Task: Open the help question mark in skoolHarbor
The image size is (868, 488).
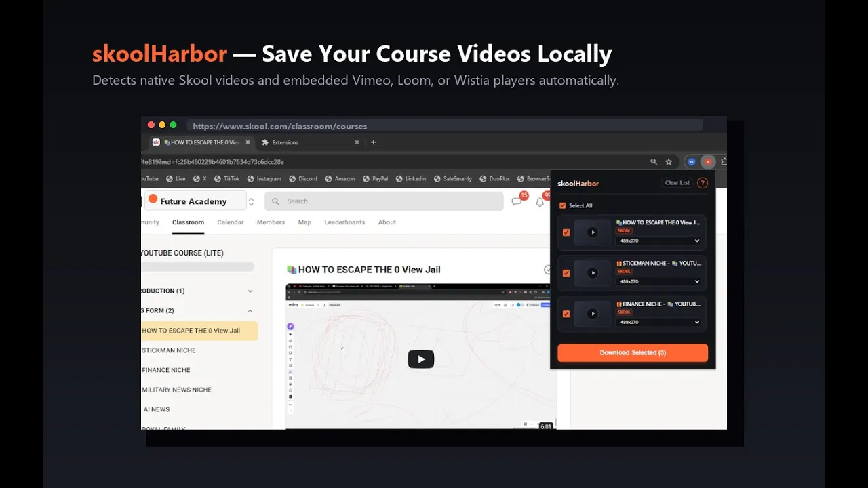Action: (x=703, y=183)
